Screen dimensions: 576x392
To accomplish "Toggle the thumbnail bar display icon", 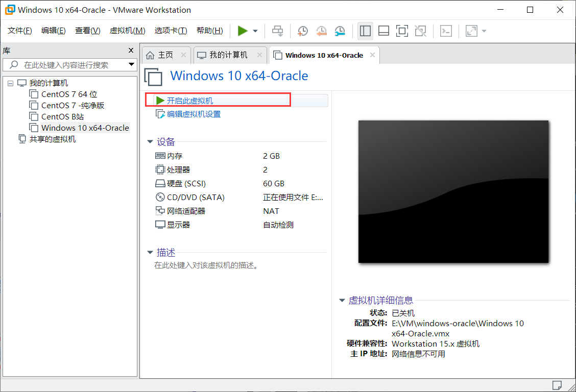I will tap(383, 31).
